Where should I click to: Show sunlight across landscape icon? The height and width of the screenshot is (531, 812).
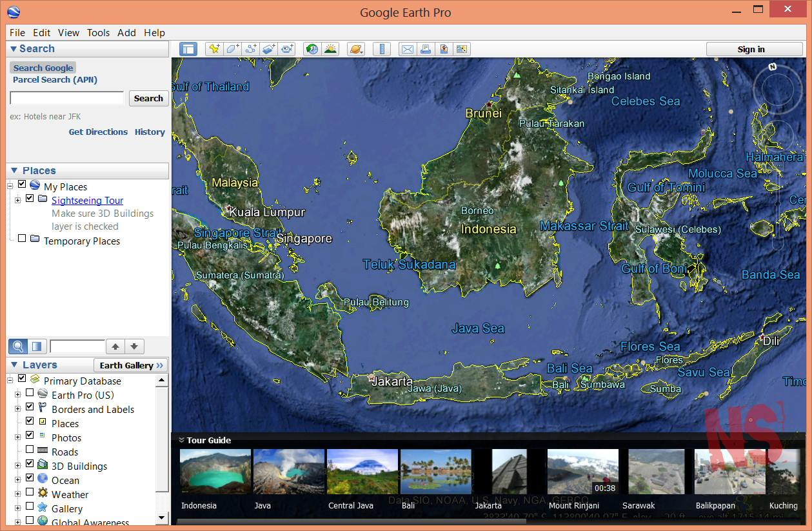[331, 49]
